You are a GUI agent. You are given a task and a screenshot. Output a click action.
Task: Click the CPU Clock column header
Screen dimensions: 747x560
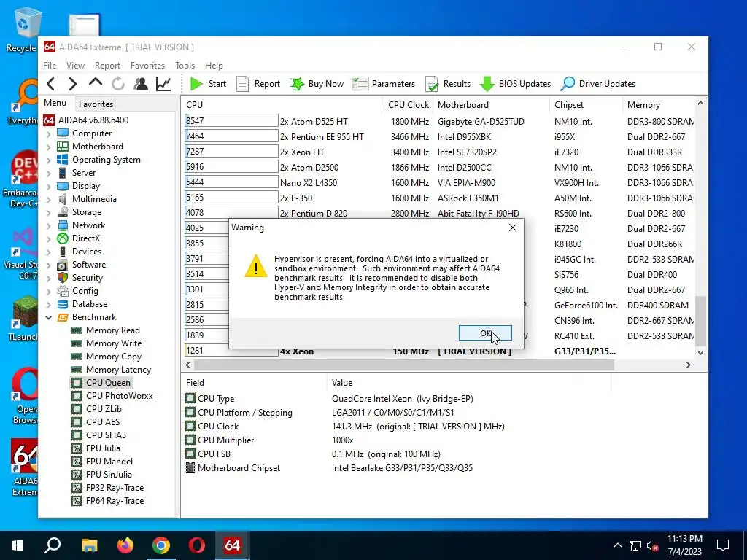409,105
